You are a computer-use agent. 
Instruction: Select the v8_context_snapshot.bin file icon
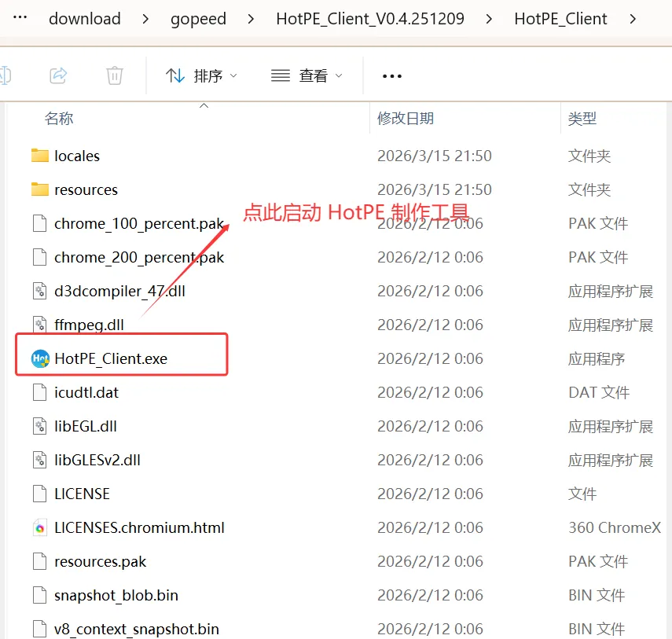click(40, 629)
